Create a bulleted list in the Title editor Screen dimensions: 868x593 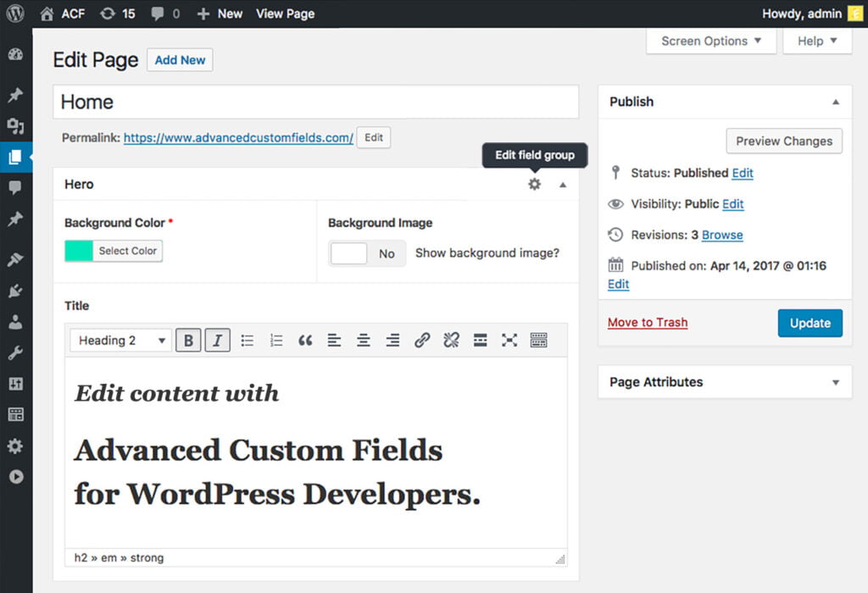[x=247, y=340]
